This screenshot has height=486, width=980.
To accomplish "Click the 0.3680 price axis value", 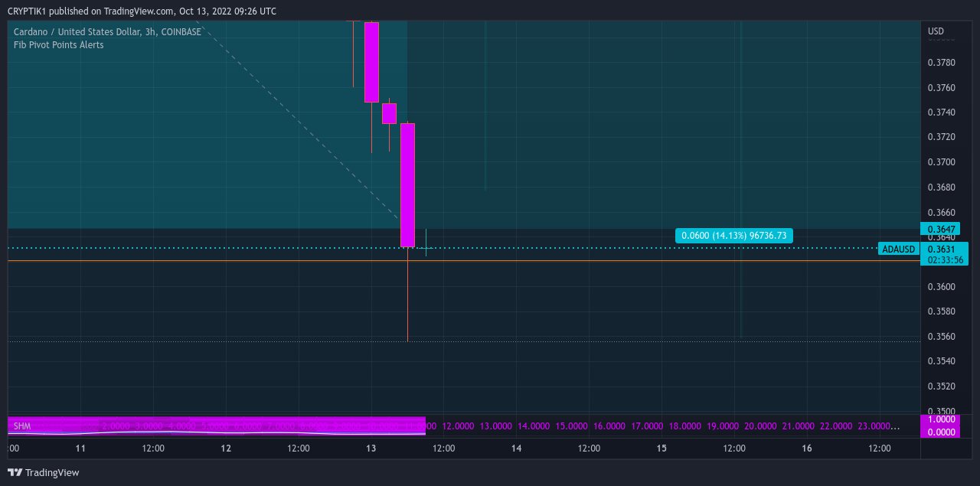I will [x=941, y=188].
